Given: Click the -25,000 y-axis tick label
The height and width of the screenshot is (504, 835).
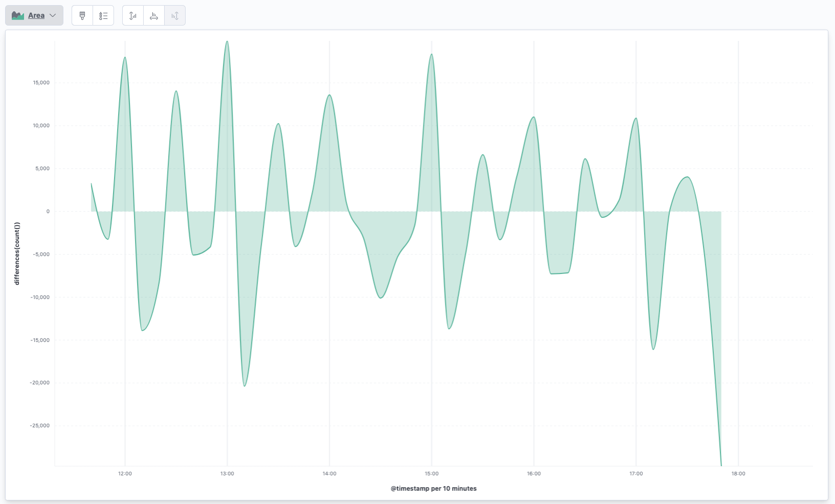Looking at the screenshot, I should coord(40,426).
